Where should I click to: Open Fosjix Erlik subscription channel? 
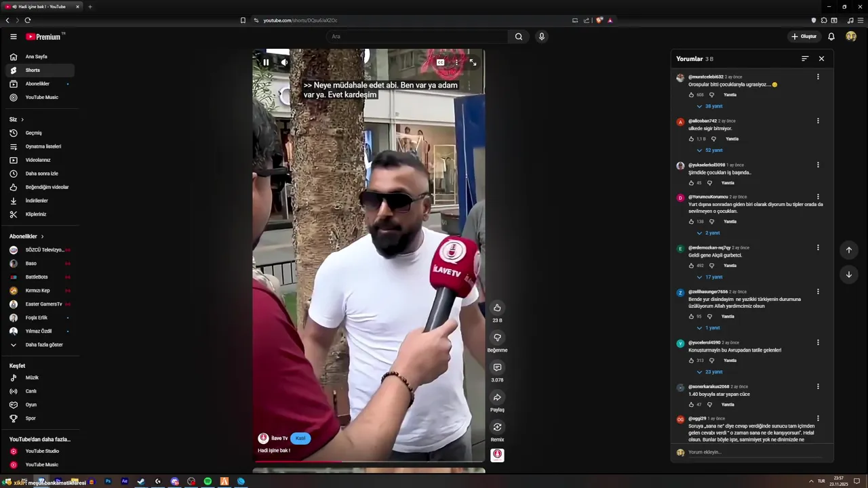(x=40, y=318)
